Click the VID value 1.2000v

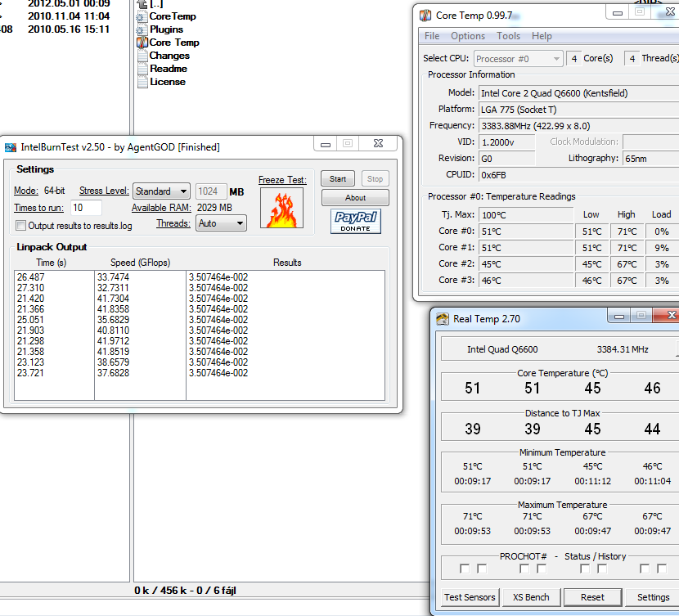click(506, 142)
